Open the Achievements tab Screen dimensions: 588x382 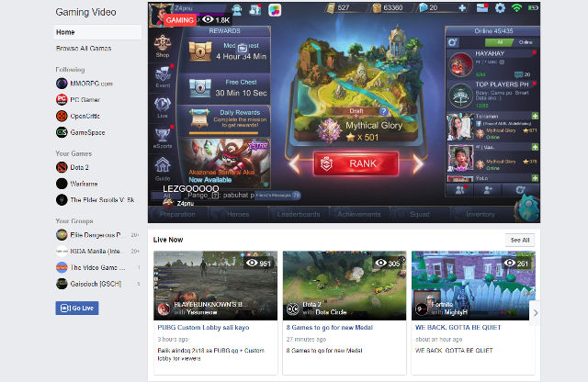359,215
